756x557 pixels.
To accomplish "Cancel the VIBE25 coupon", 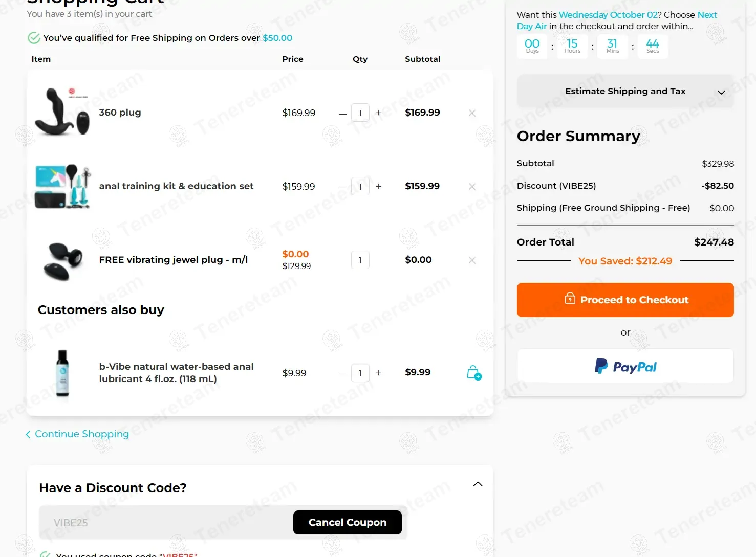I will coord(347,523).
